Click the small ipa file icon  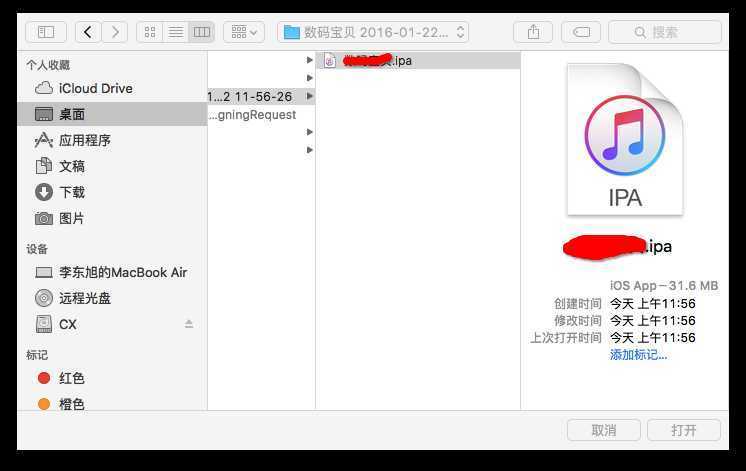(x=330, y=60)
